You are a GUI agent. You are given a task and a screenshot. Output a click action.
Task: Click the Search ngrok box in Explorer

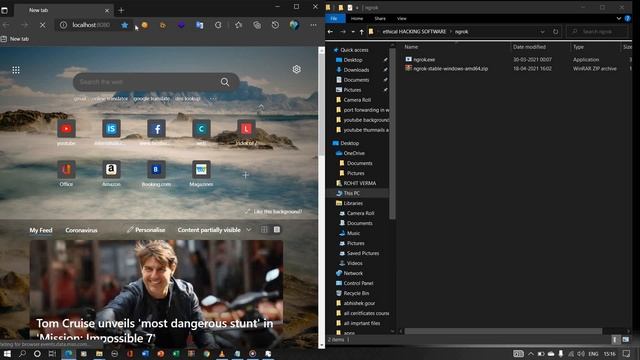pyautogui.click(x=598, y=32)
